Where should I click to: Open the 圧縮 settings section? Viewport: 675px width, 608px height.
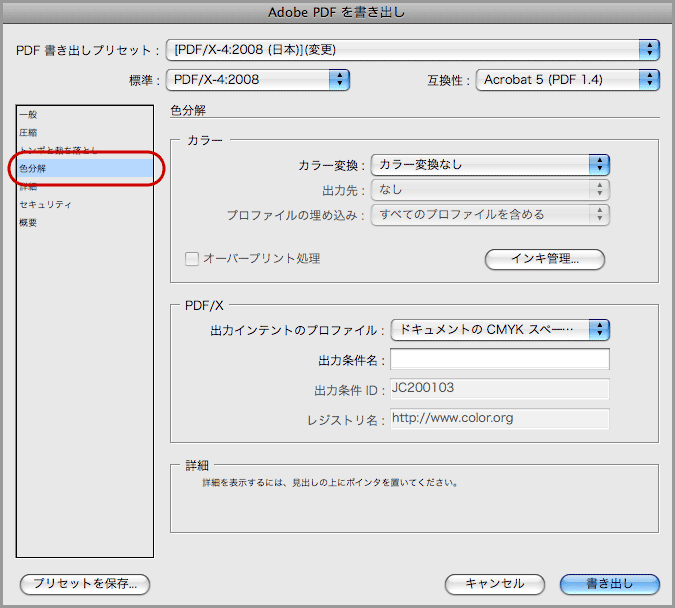[x=28, y=132]
